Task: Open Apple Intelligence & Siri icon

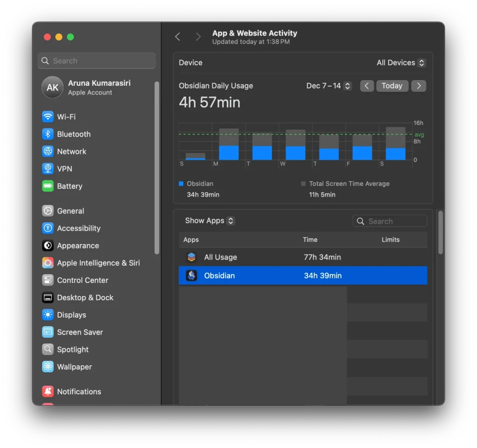Action: (x=48, y=263)
